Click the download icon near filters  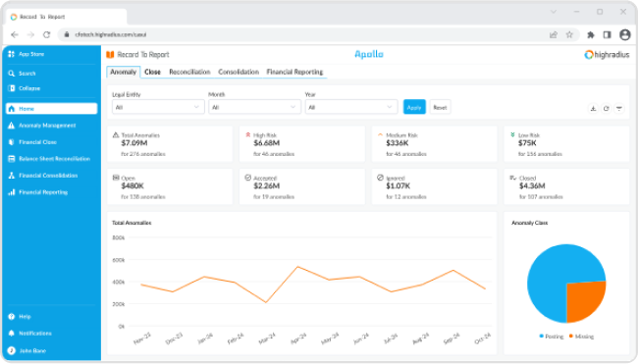593,109
